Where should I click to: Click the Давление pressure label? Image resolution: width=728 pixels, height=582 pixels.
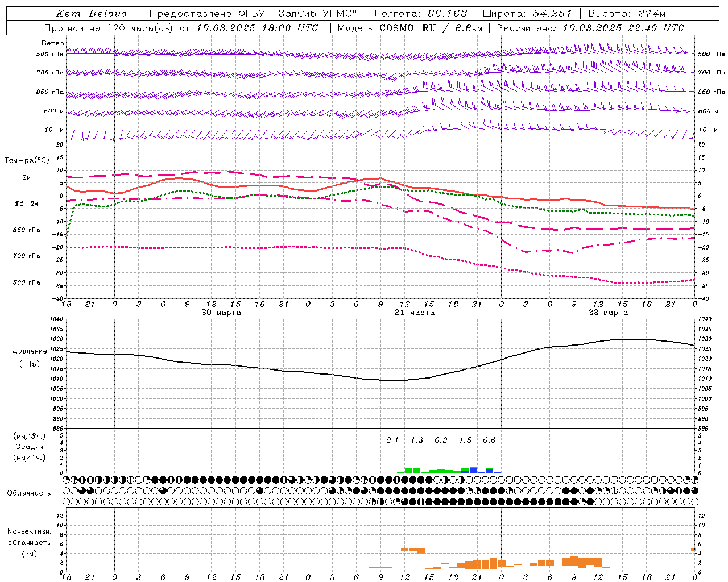coord(30,351)
